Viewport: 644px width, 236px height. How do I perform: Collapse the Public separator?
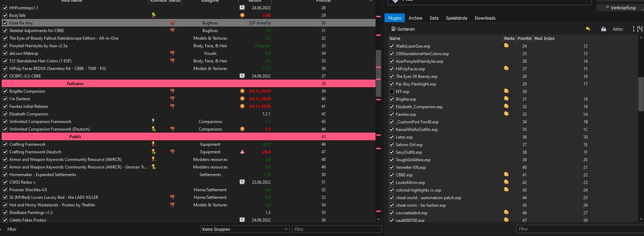click(188, 137)
